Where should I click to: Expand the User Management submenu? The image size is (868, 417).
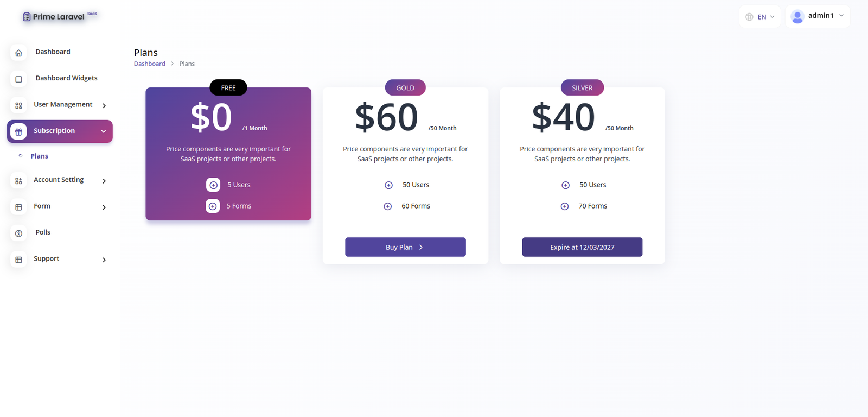pos(104,105)
